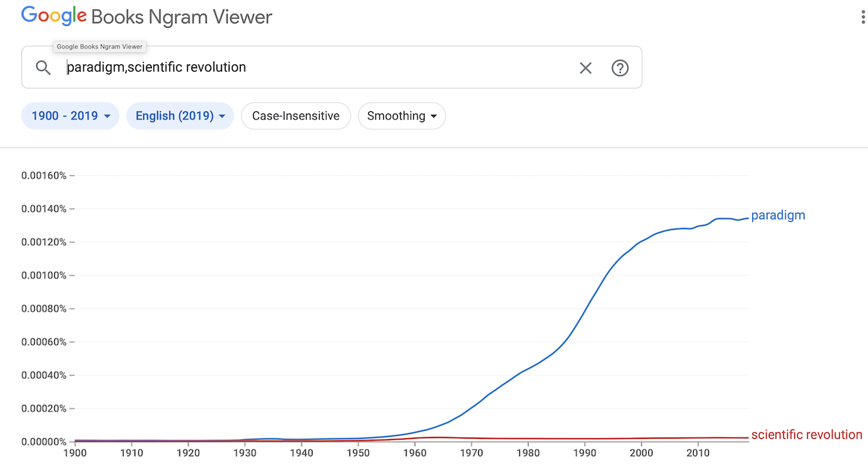Click the Google logo

(54, 16)
